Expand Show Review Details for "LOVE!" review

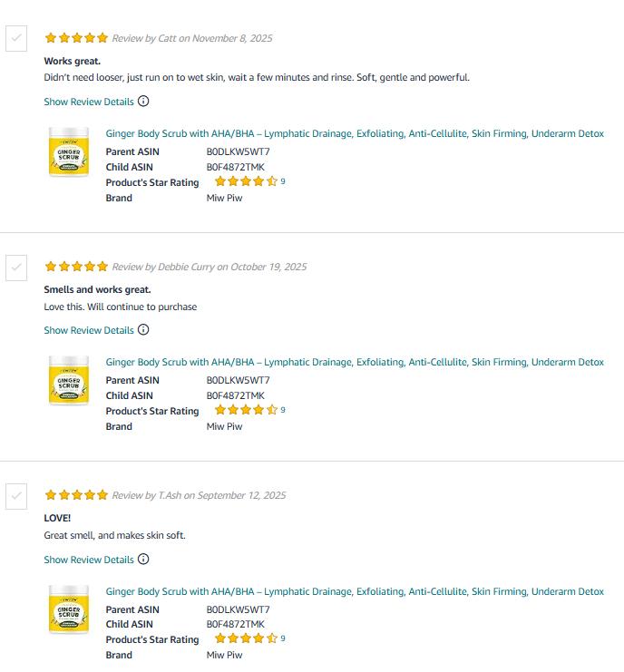[x=89, y=560]
